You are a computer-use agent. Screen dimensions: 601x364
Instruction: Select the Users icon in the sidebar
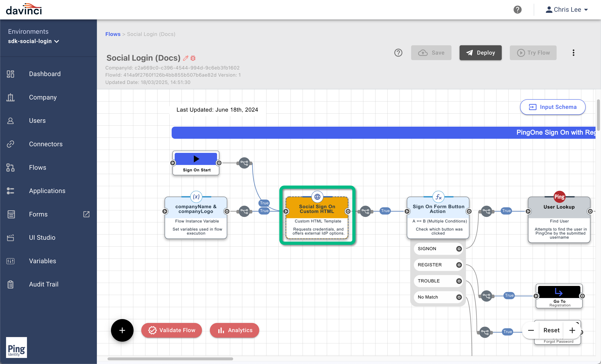[x=10, y=121]
